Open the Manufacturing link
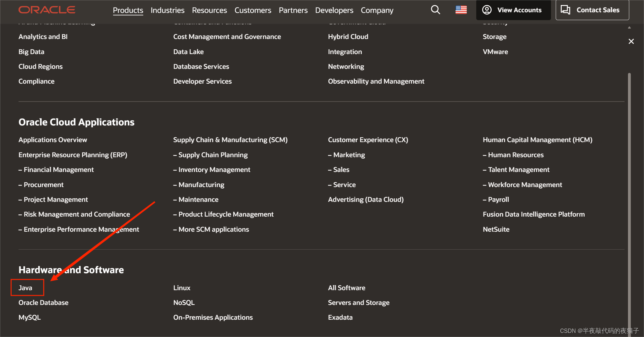Image resolution: width=644 pixels, height=337 pixels. click(x=199, y=185)
